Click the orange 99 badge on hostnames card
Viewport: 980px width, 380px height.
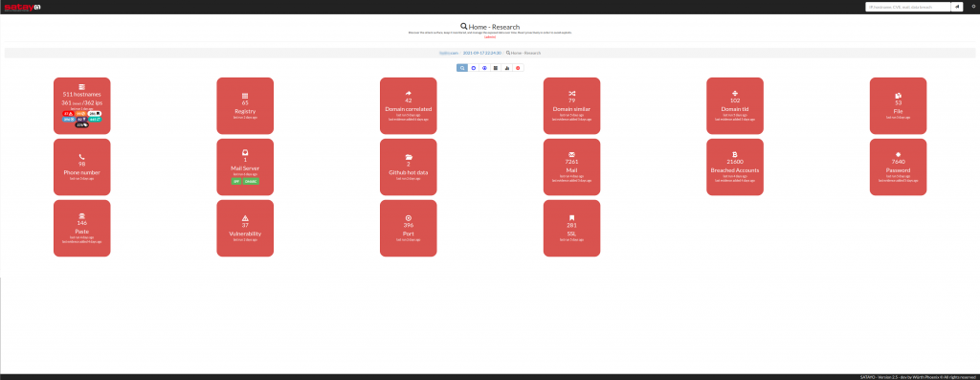click(80, 114)
